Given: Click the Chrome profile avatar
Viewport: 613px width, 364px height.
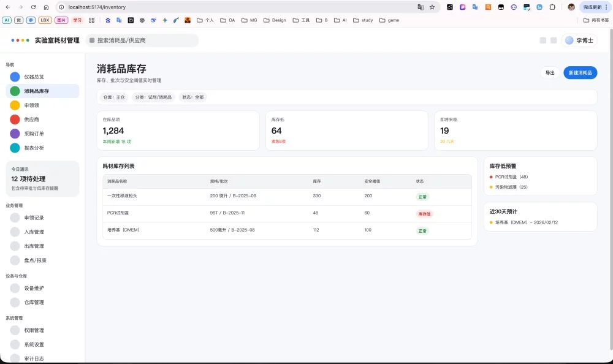Looking at the screenshot, I should (571, 7).
